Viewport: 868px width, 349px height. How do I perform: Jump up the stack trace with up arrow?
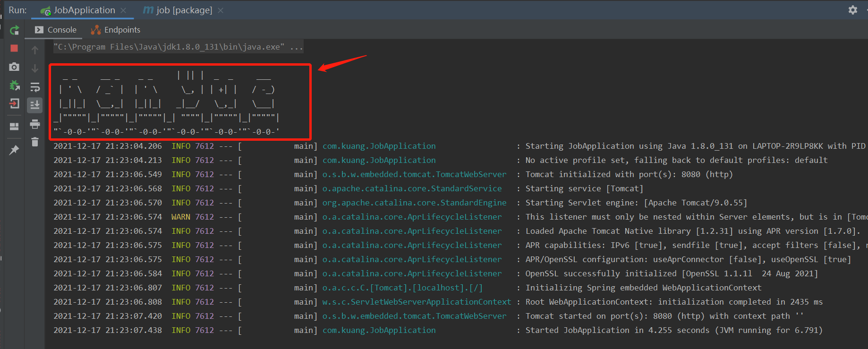point(35,50)
